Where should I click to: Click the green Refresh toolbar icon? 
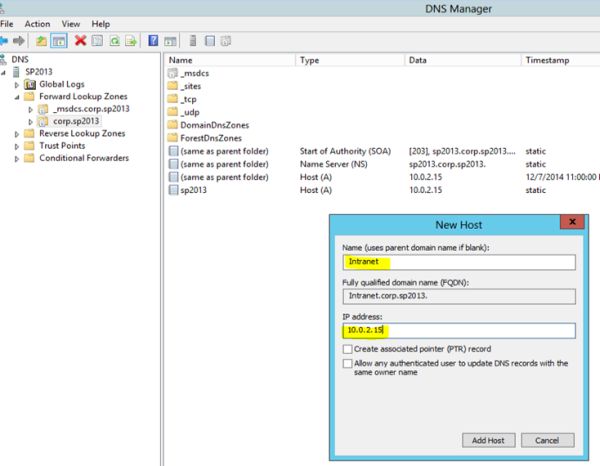114,41
